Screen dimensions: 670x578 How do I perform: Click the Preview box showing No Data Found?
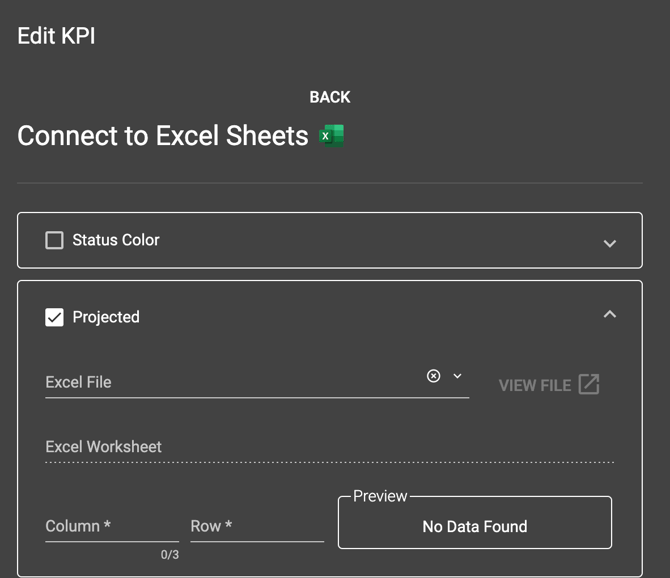pos(475,522)
